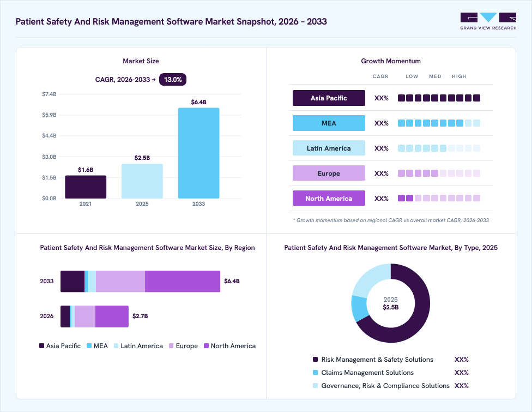Click the Claims Management Solutions donut slice
The image size is (532, 412).
[360, 307]
